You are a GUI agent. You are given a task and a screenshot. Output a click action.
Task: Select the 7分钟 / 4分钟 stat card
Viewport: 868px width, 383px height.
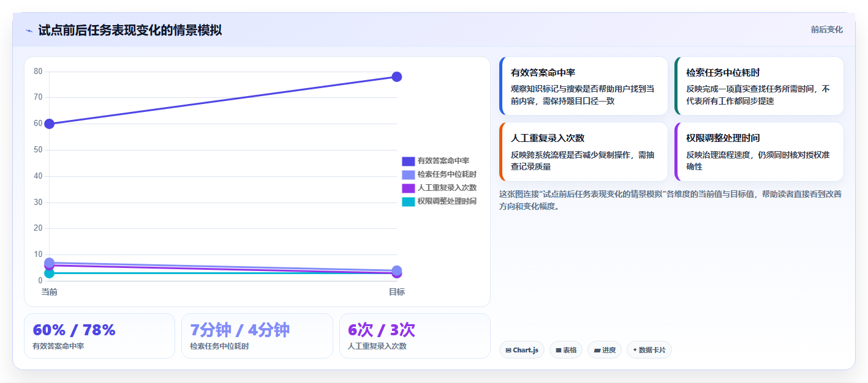(x=257, y=336)
